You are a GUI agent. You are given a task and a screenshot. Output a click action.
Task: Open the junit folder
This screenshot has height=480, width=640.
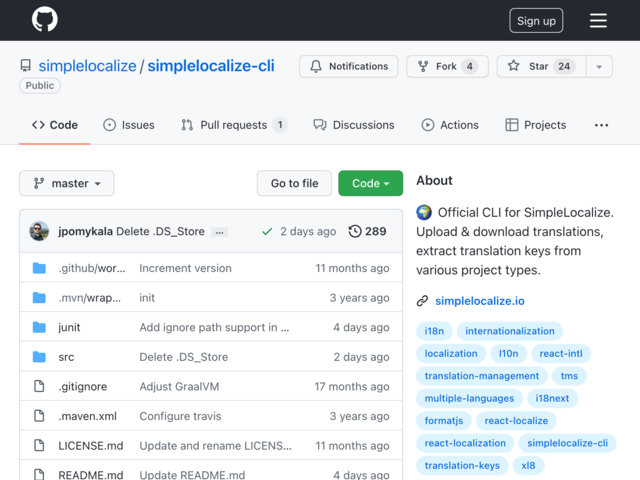(69, 327)
